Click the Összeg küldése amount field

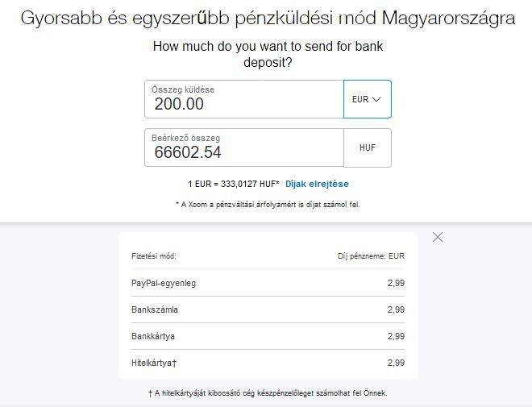point(244,99)
